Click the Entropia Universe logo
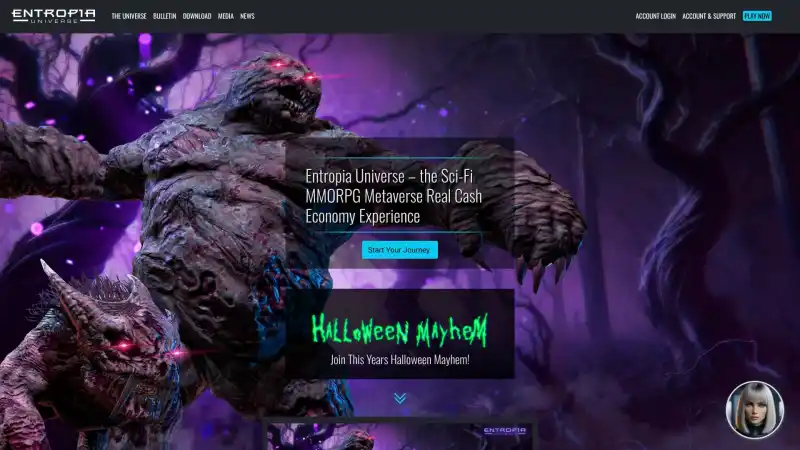 coord(54,16)
